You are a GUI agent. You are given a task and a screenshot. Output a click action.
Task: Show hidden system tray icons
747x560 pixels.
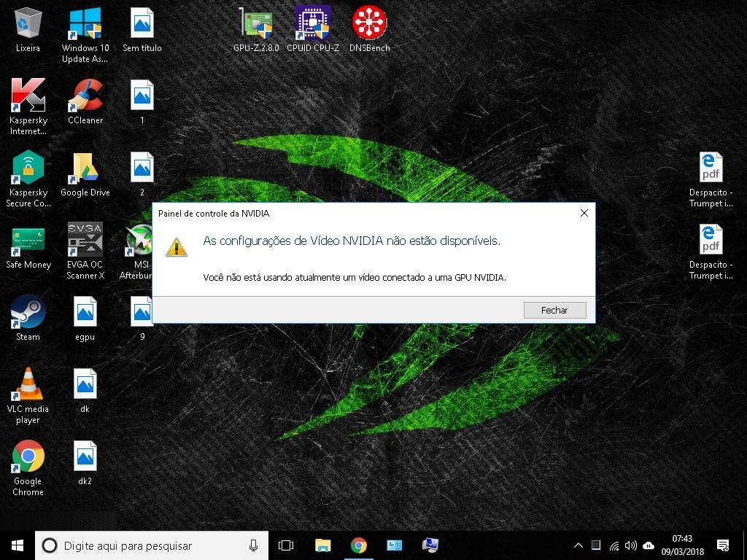pyautogui.click(x=578, y=545)
